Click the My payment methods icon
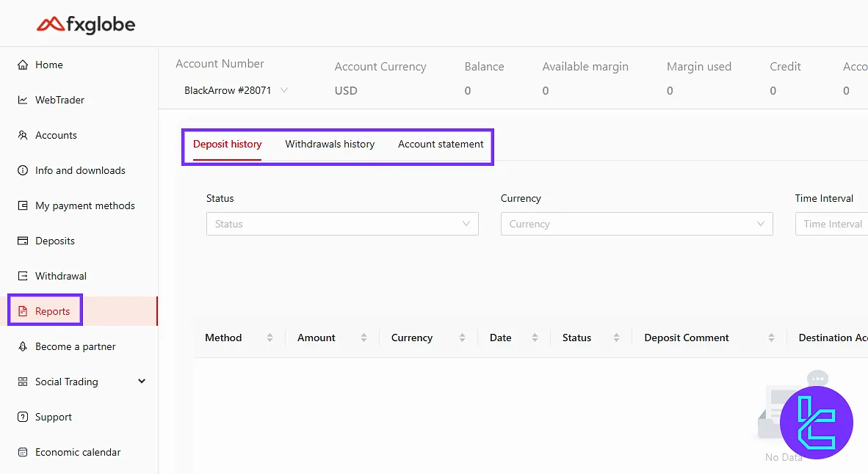Image resolution: width=868 pixels, height=474 pixels. [x=23, y=205]
